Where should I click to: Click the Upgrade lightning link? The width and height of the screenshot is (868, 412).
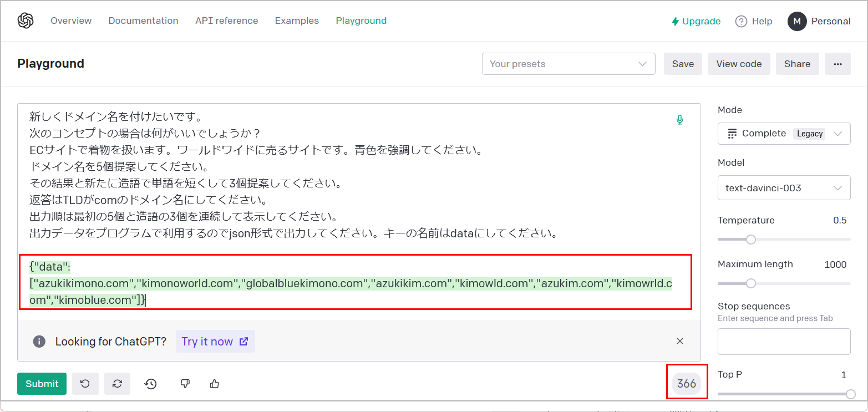click(x=696, y=21)
